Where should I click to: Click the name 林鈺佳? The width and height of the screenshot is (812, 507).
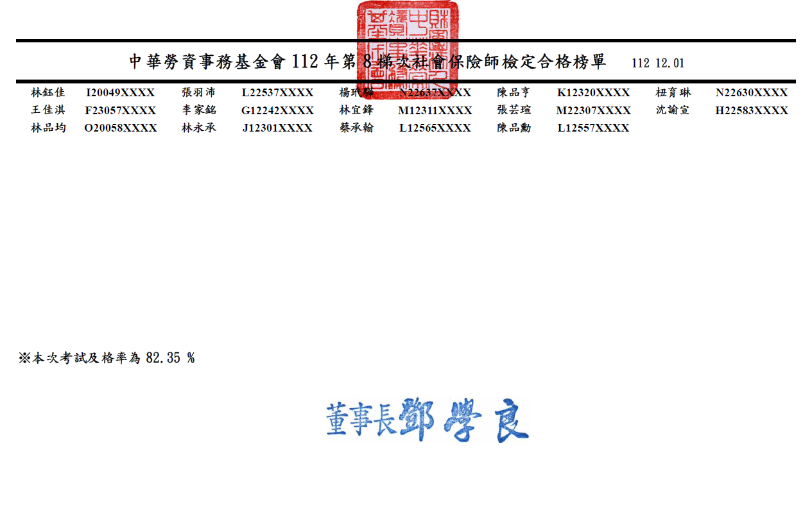pyautogui.click(x=48, y=92)
